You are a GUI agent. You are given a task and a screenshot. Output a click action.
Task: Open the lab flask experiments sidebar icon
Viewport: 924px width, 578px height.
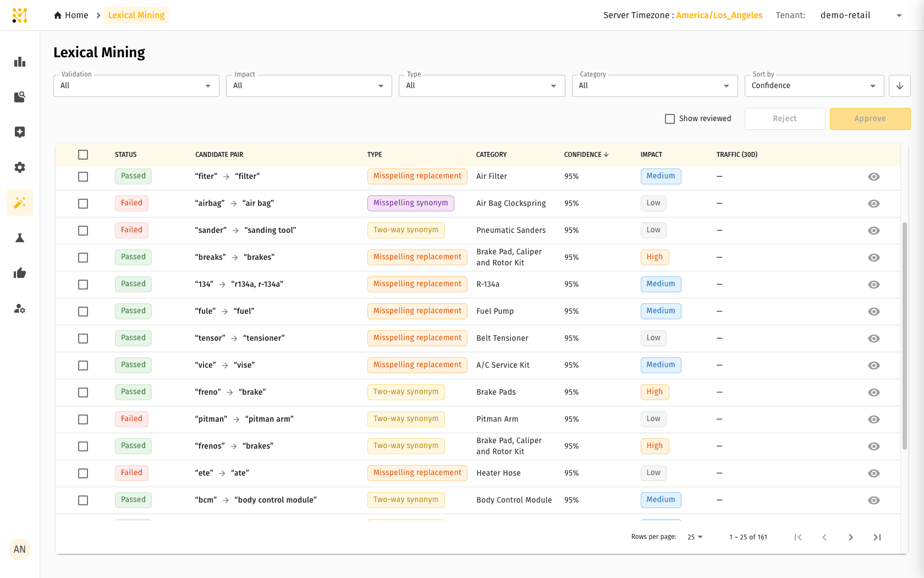tap(20, 238)
